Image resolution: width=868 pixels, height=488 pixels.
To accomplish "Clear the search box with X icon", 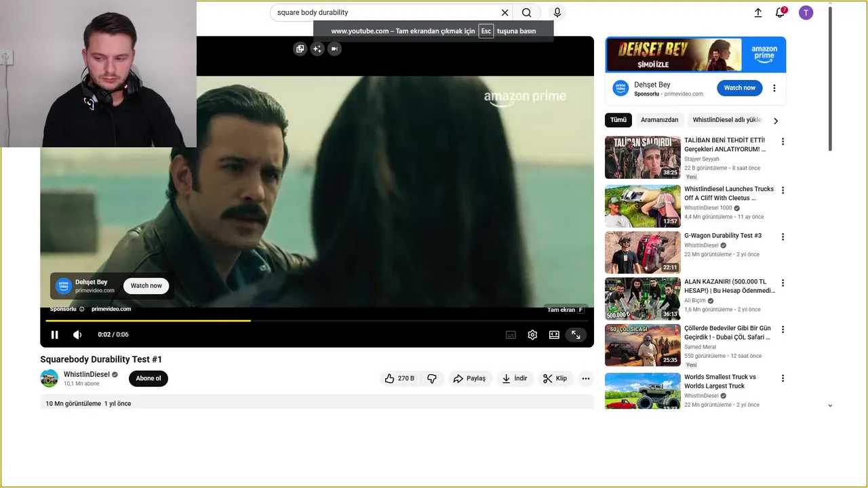I will click(x=505, y=12).
